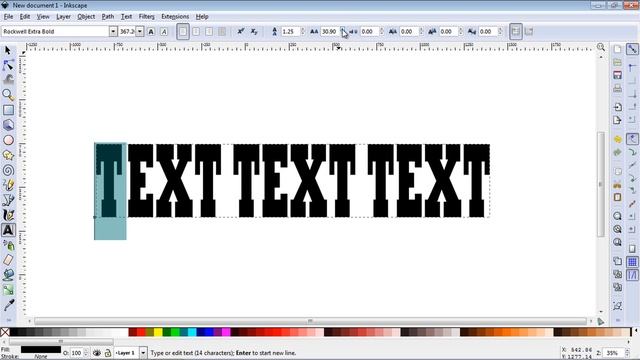The height and width of the screenshot is (360, 640).
Task: Click the line spacing 1.25 field
Action: pos(290,31)
